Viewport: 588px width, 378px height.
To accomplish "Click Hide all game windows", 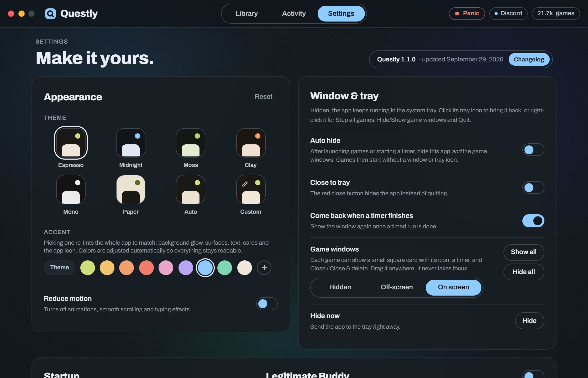I will click(524, 272).
